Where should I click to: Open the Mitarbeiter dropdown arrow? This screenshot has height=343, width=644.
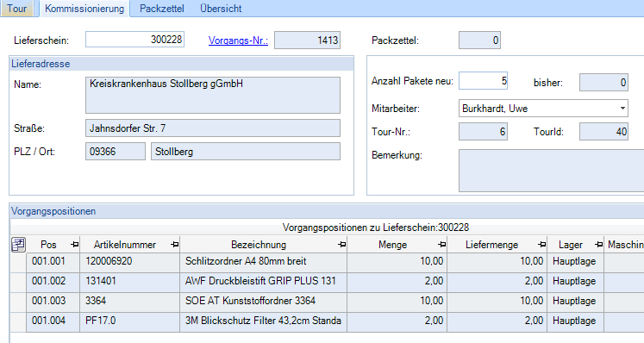coord(622,109)
